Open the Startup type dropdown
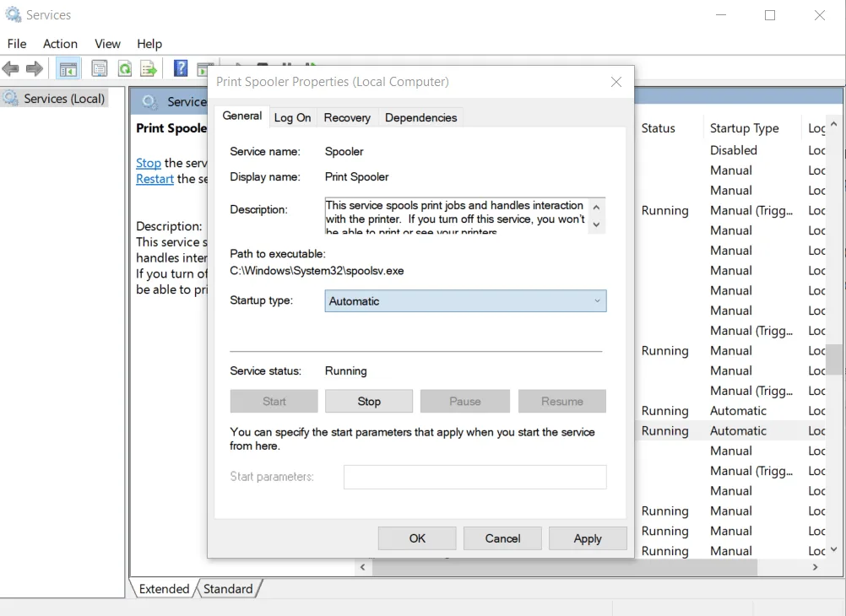 (597, 300)
